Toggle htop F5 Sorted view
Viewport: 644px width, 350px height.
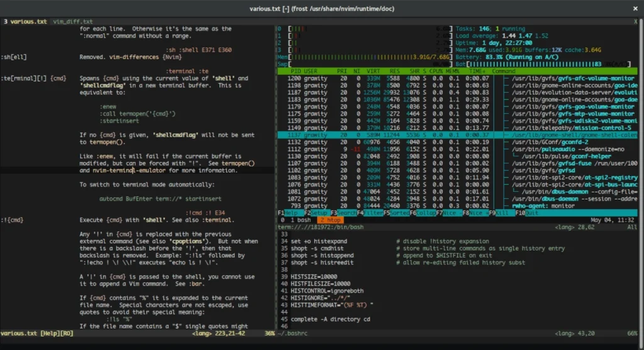[396, 213]
